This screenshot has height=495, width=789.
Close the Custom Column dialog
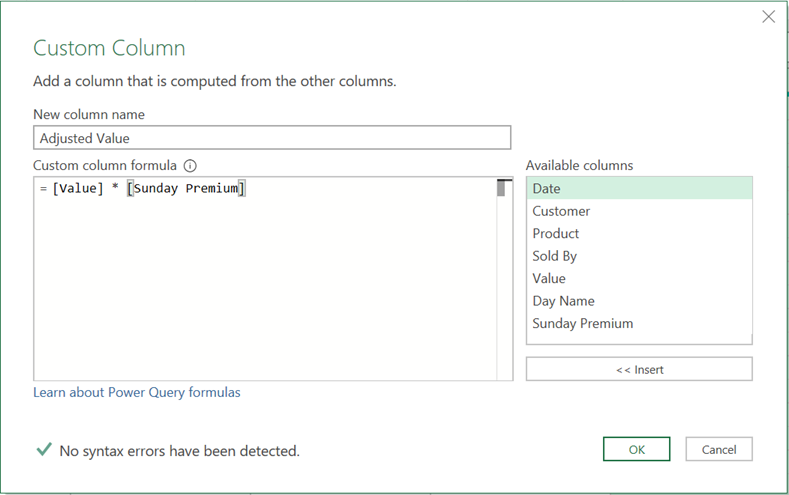coord(768,17)
